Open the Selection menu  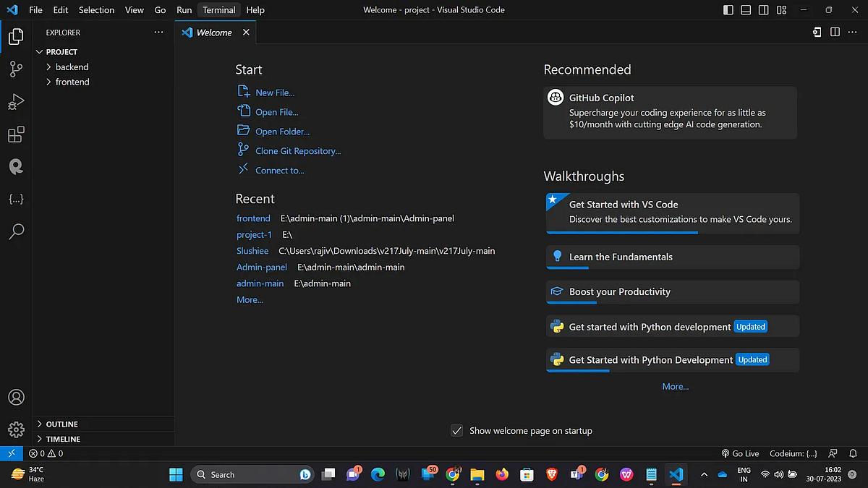point(96,10)
